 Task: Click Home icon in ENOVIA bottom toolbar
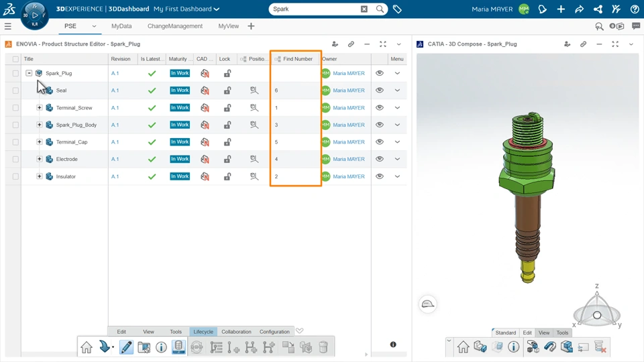point(87,347)
